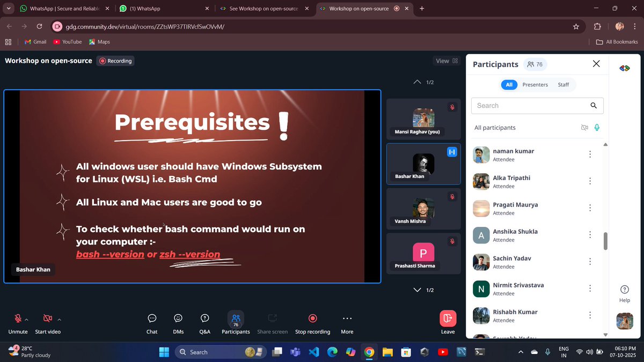Open Gmail bookmark
This screenshot has width=644, height=362.
tap(35, 42)
